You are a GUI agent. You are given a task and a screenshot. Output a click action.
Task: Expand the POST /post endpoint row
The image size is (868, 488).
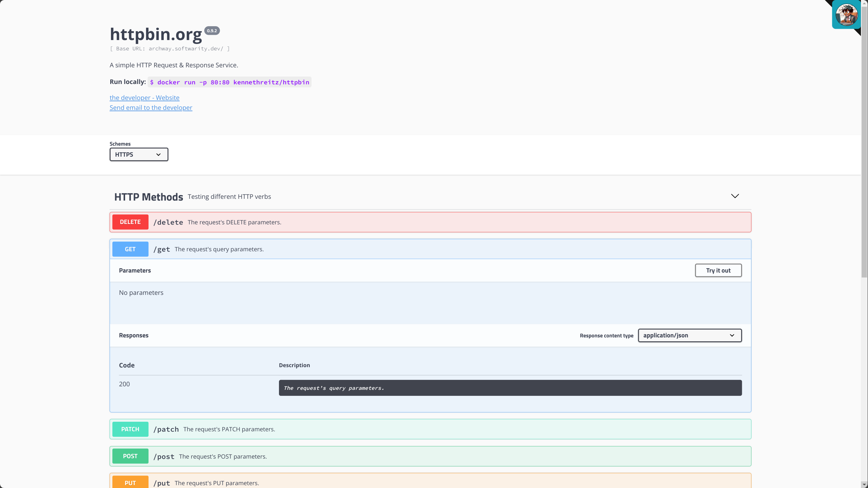pyautogui.click(x=430, y=456)
